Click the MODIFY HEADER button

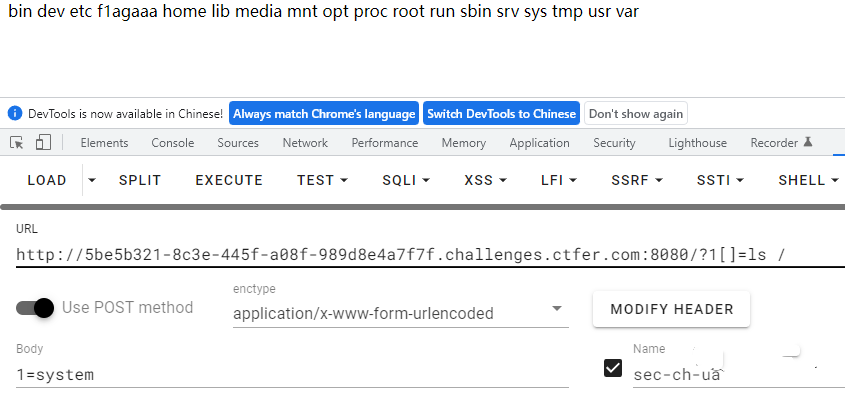coord(671,309)
